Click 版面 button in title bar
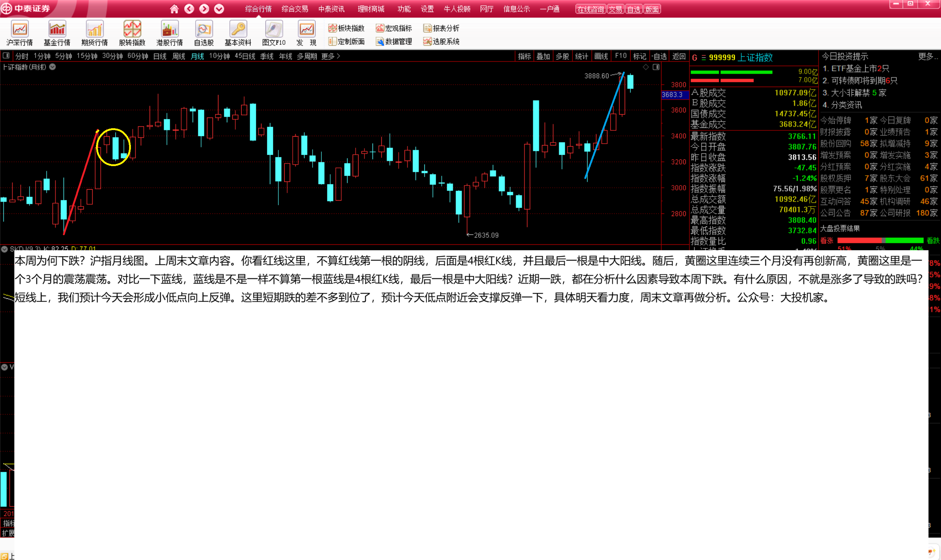Screen dimensions: 941x560 tap(652, 10)
